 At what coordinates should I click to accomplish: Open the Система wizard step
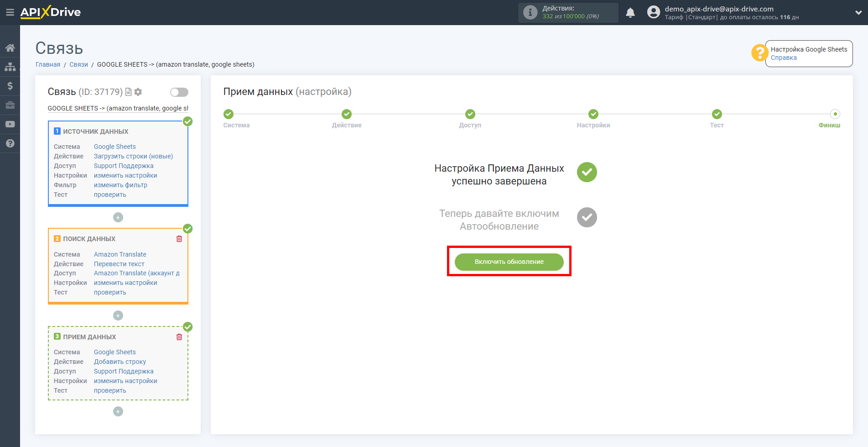tap(229, 114)
